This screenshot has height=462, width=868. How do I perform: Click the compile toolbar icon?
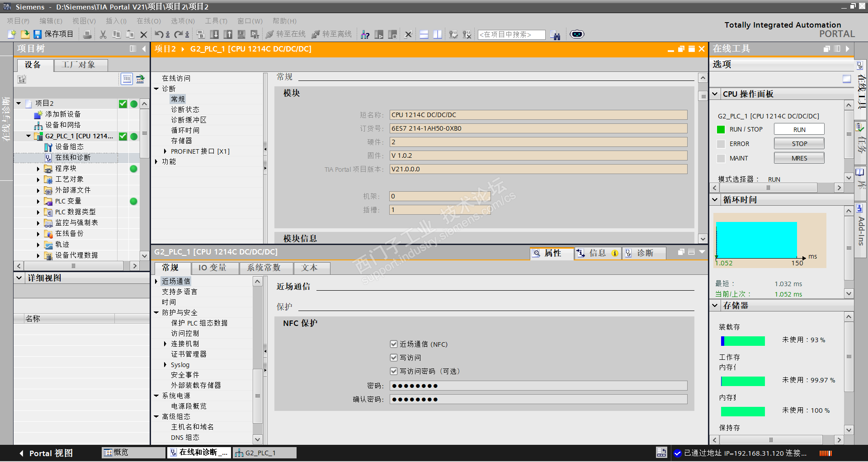coord(201,34)
